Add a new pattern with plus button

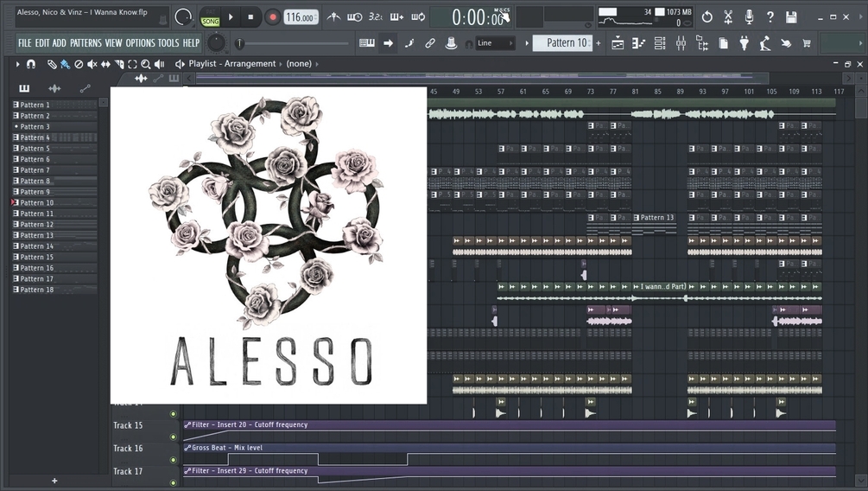pyautogui.click(x=599, y=43)
